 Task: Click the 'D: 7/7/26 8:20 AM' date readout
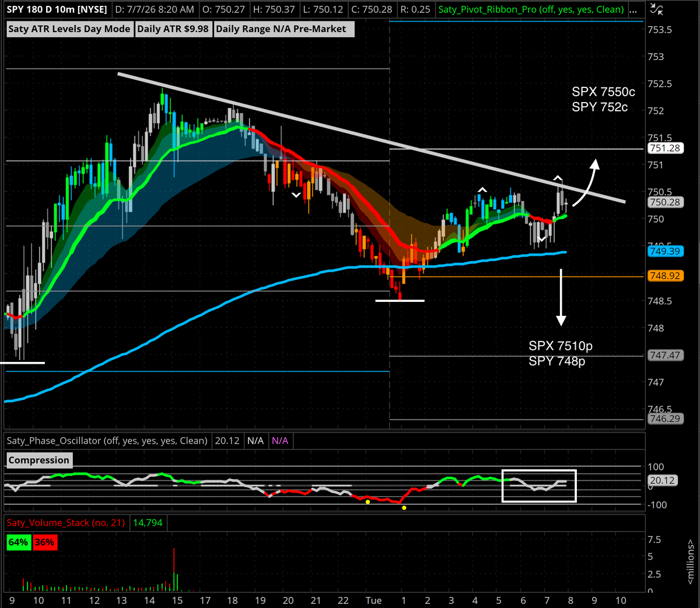[x=155, y=9]
